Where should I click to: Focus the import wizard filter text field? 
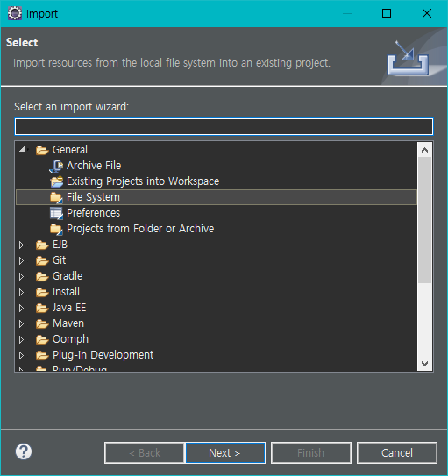click(x=224, y=126)
